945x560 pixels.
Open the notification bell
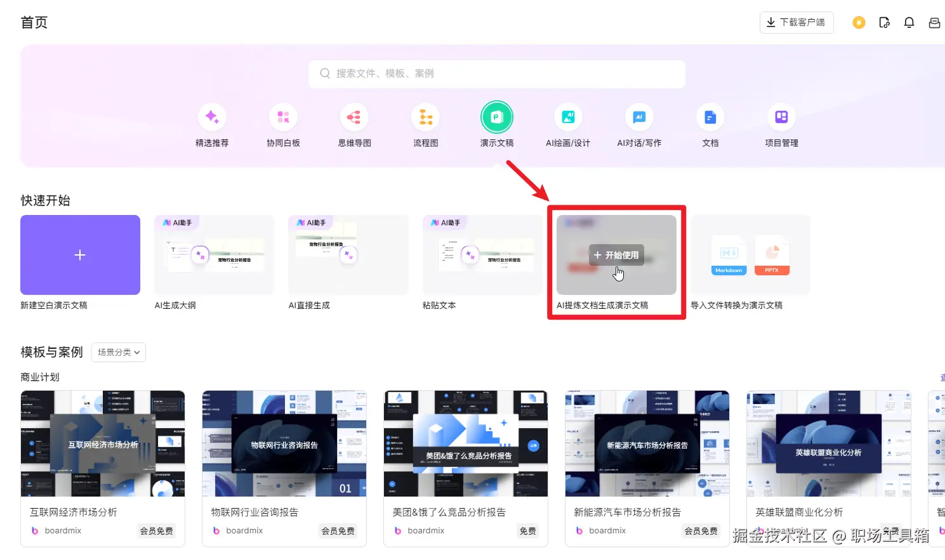909,23
